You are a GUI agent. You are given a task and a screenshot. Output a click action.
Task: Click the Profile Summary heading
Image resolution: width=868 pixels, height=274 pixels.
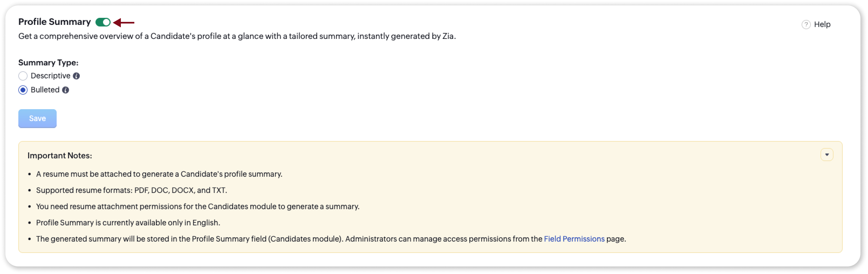54,22
